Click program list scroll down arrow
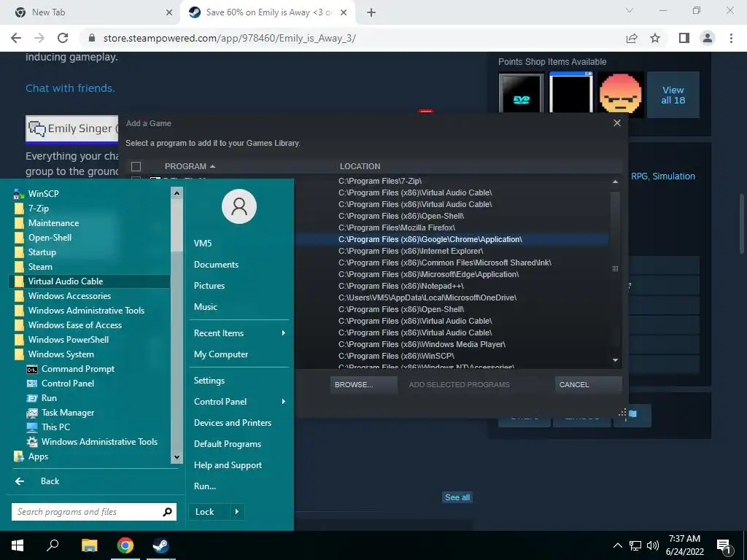The width and height of the screenshot is (747, 560). pos(615,360)
